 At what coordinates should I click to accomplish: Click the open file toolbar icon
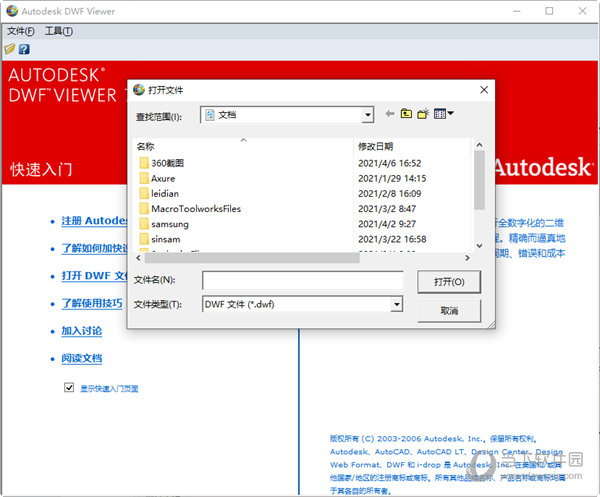click(x=10, y=49)
